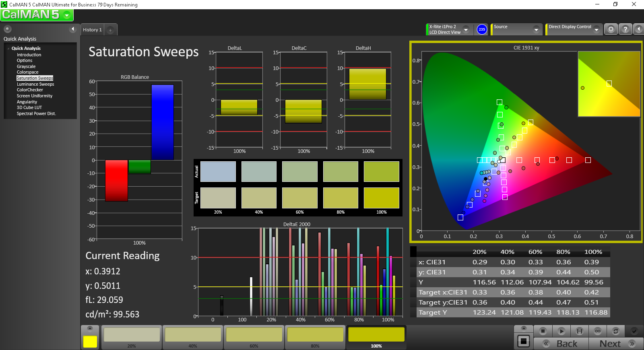Open help with the question mark icon
Image resolution: width=644 pixels, height=350 pixels.
pyautogui.click(x=625, y=29)
